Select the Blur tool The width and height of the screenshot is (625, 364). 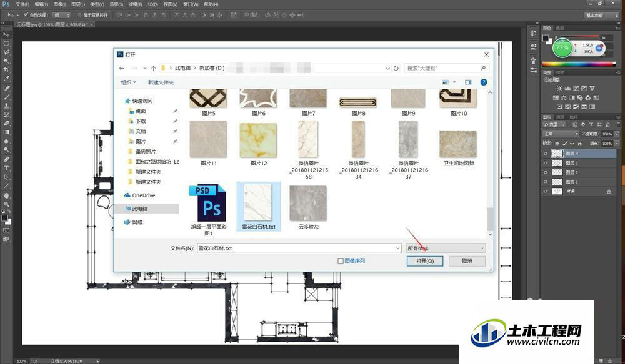point(6,141)
